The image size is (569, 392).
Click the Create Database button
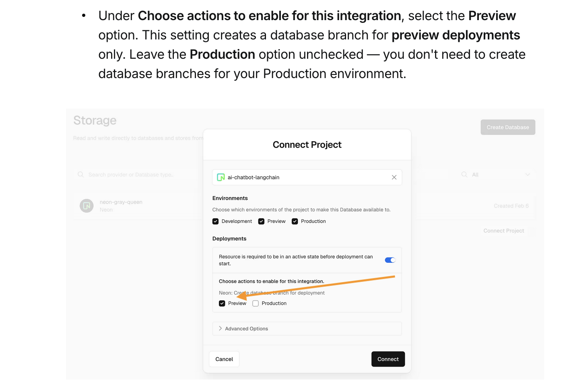click(x=508, y=127)
